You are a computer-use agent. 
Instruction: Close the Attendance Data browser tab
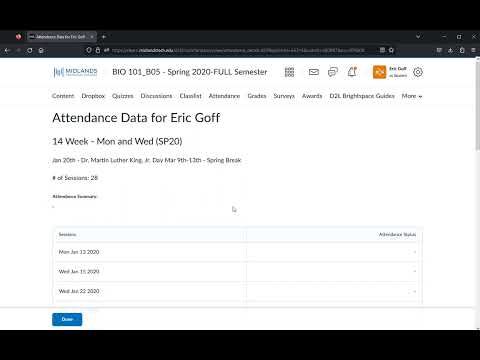click(92, 37)
